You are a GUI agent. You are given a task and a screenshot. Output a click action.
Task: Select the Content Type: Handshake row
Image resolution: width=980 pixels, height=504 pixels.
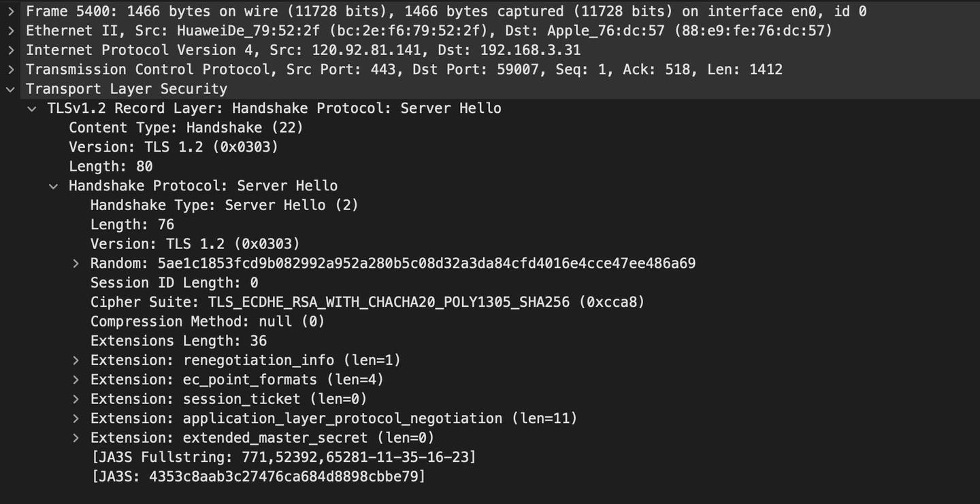(x=186, y=128)
